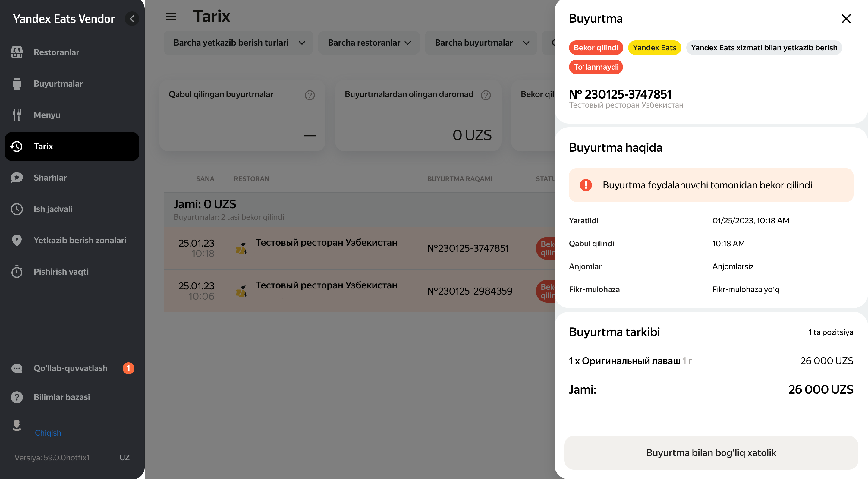Select order row №230125-2984359
Viewport: 868px width, 479px height.
pos(359,291)
